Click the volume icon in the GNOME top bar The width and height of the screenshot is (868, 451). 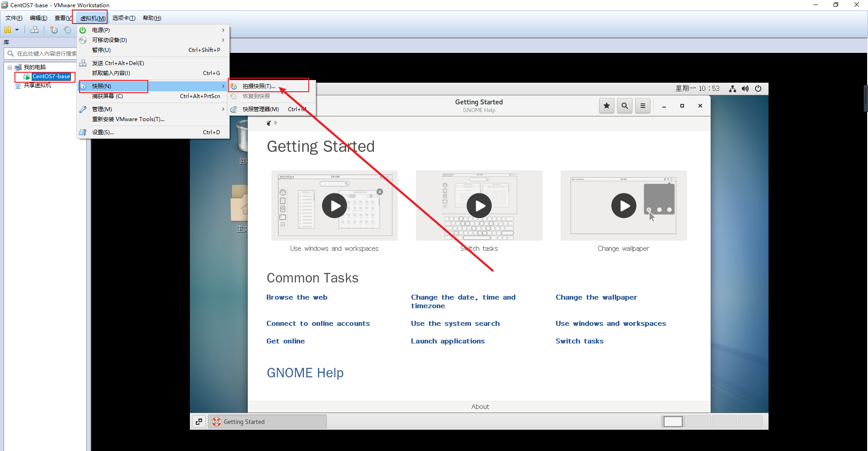(x=745, y=89)
